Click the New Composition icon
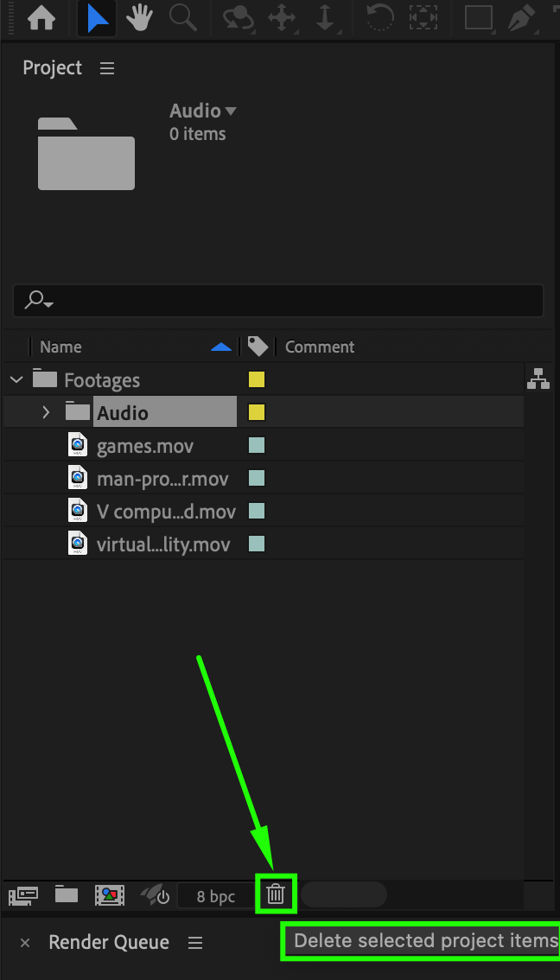The image size is (560, 980). pos(110,895)
